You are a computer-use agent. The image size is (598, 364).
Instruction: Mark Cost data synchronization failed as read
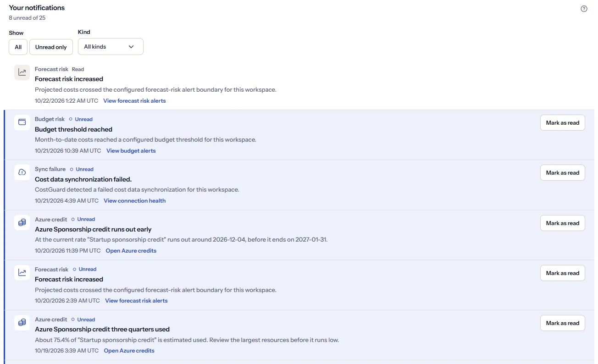563,173
